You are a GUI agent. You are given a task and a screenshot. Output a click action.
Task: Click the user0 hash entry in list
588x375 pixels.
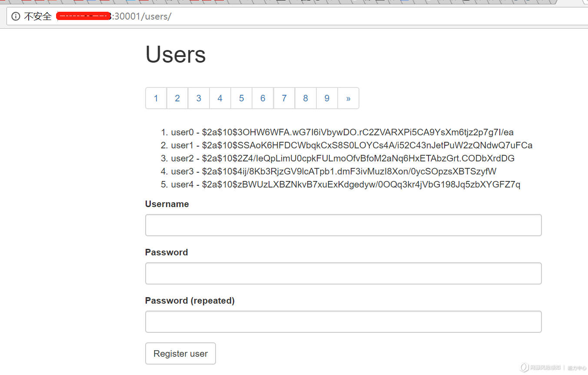342,132
